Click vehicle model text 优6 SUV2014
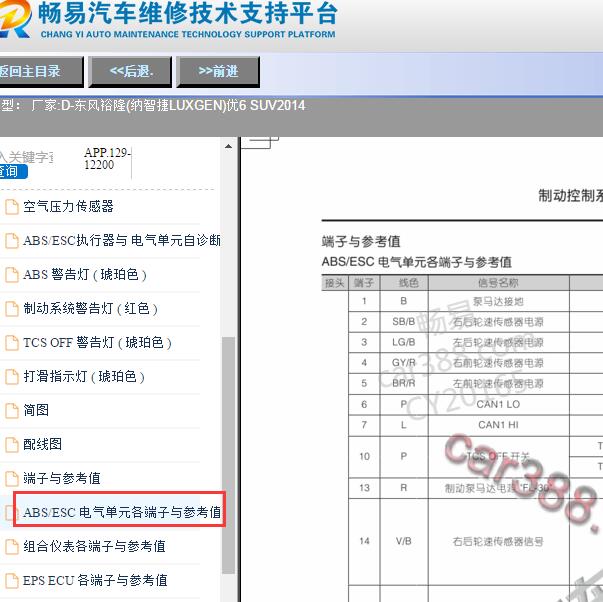 (266, 105)
